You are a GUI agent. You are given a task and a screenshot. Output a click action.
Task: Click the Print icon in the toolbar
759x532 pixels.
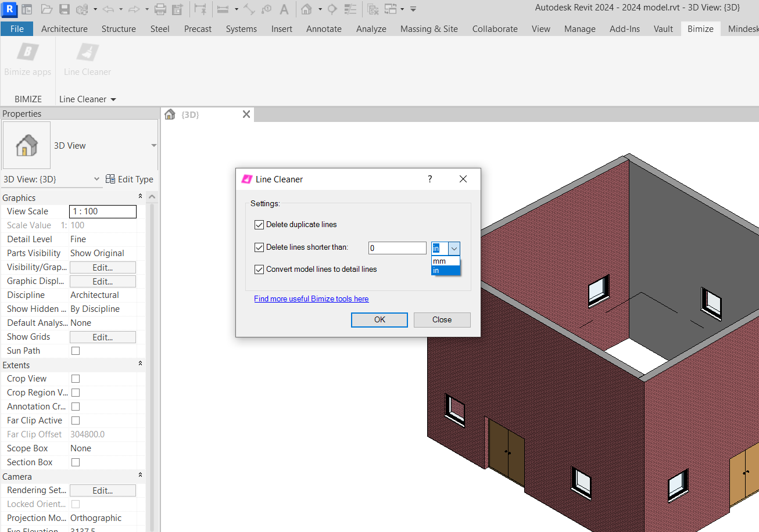click(161, 9)
